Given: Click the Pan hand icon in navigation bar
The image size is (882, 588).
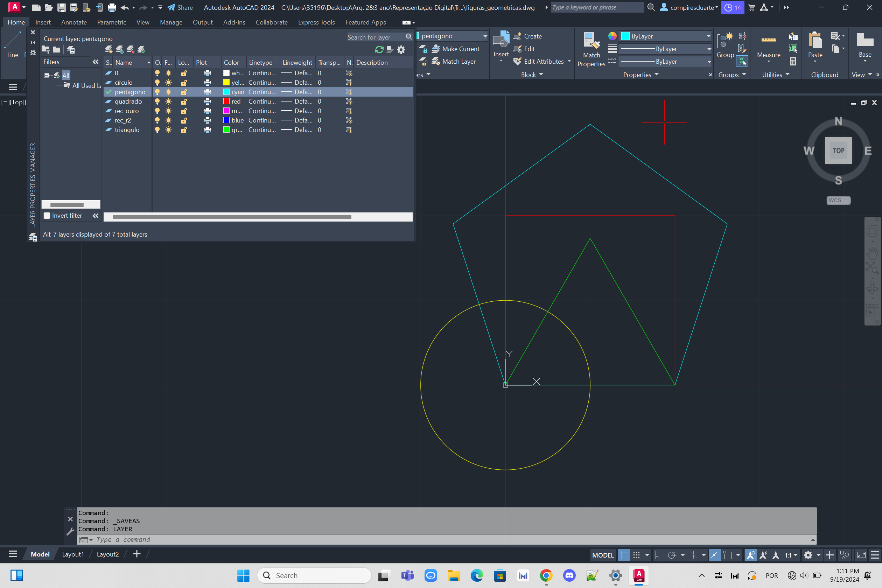Looking at the screenshot, I should (872, 254).
